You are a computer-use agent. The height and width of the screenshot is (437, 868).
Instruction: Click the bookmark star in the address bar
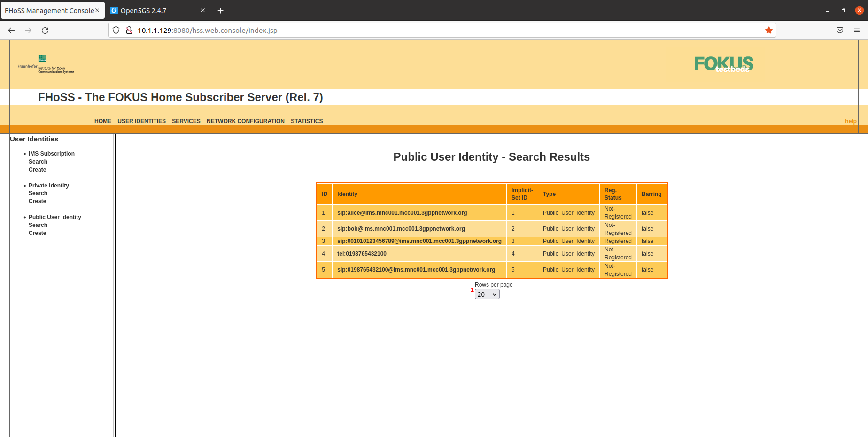coord(769,30)
